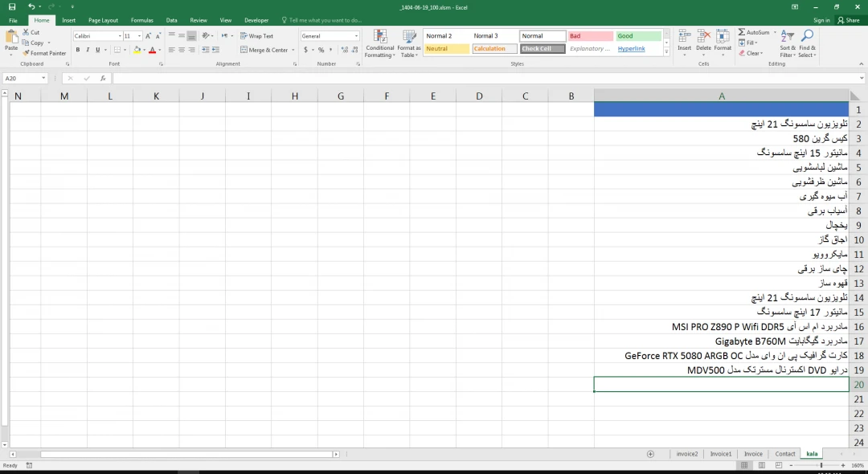Click Decrease Indent icon
This screenshot has width=868, height=474.
pyautogui.click(x=206, y=50)
